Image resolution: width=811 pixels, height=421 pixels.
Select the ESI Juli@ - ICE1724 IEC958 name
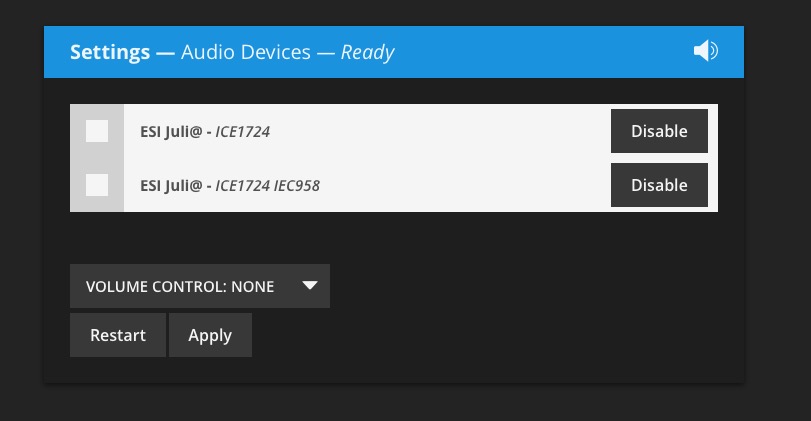point(230,185)
